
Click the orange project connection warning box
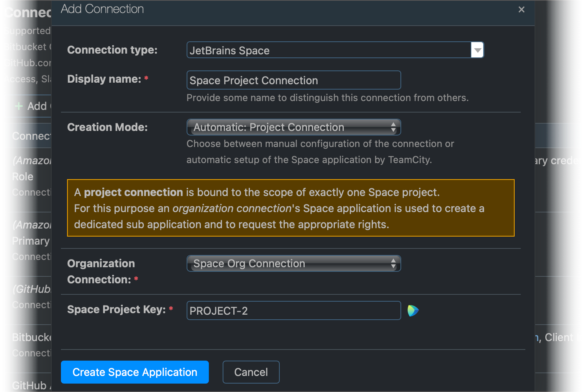(x=291, y=208)
